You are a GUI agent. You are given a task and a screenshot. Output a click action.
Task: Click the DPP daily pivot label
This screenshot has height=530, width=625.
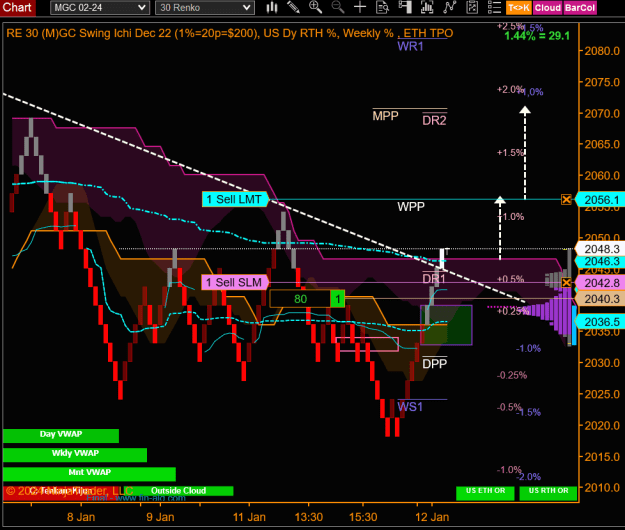point(434,363)
